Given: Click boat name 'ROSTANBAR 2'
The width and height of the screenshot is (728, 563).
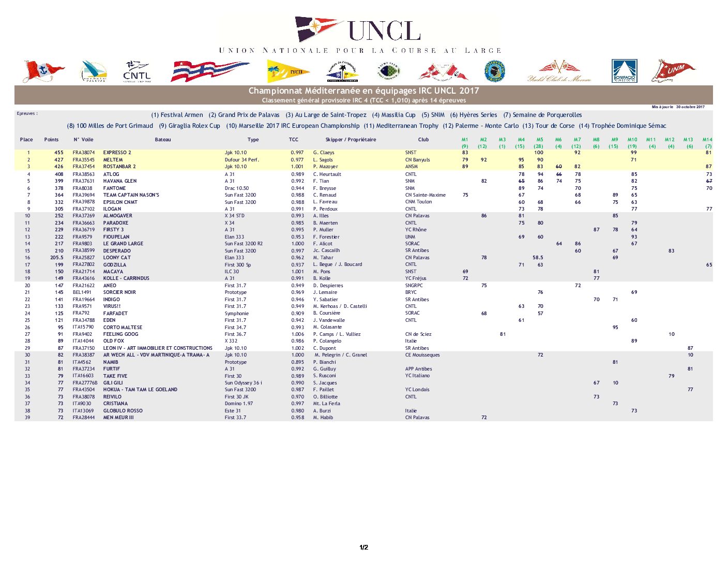Looking at the screenshot, I should tap(119, 167).
